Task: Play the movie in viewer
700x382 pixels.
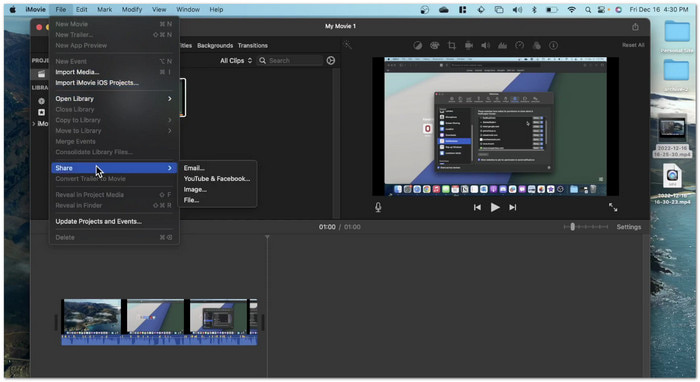Action: coord(495,208)
